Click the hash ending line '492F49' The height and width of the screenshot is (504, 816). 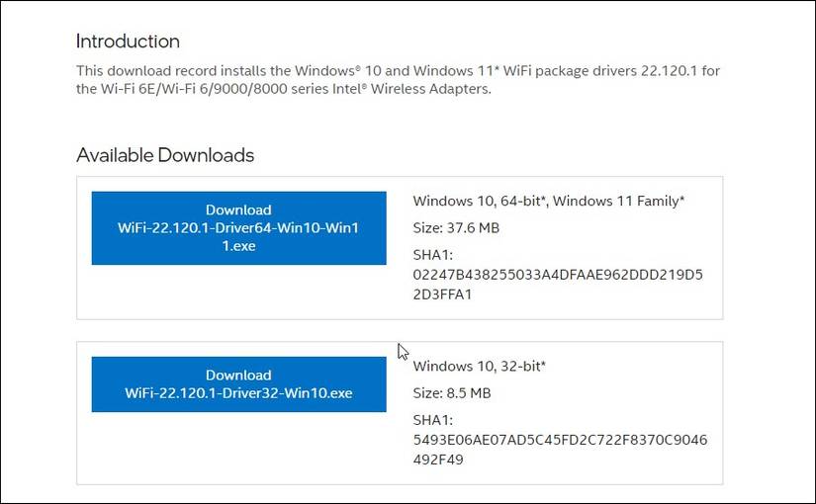point(439,459)
